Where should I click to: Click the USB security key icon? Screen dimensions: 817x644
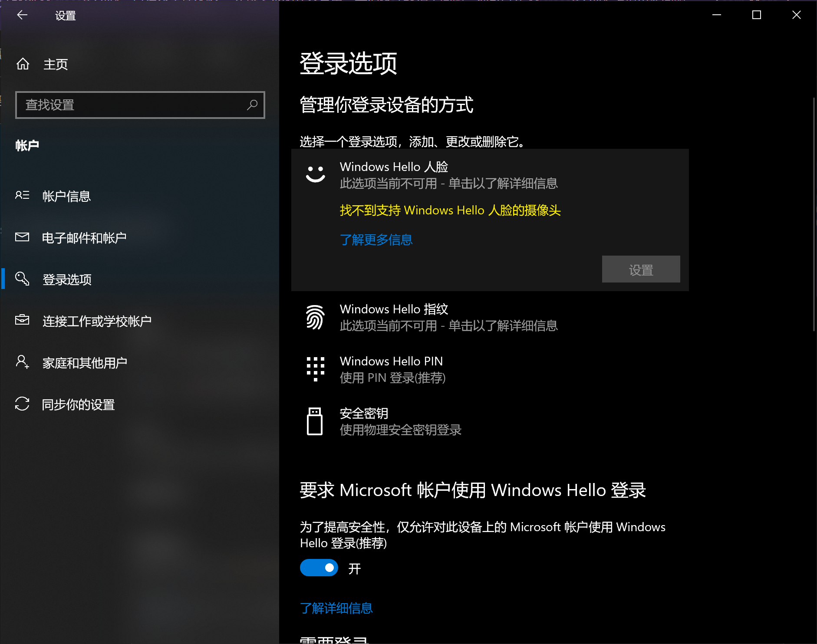(315, 421)
